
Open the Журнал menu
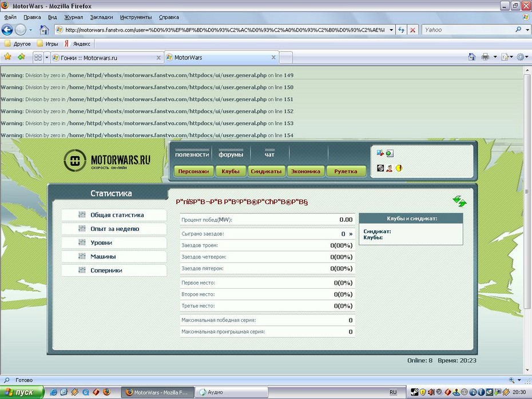click(x=74, y=17)
